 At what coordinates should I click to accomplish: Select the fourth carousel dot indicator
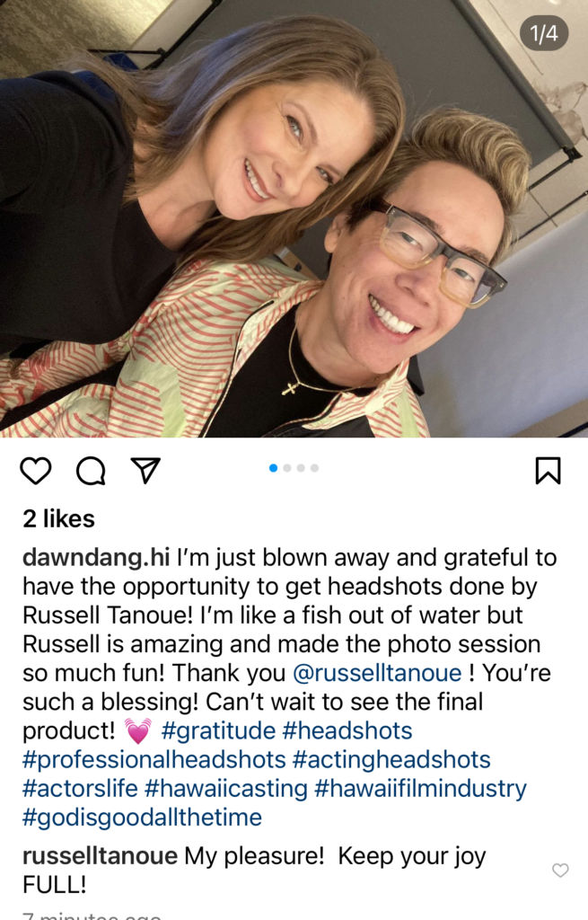coord(315,467)
